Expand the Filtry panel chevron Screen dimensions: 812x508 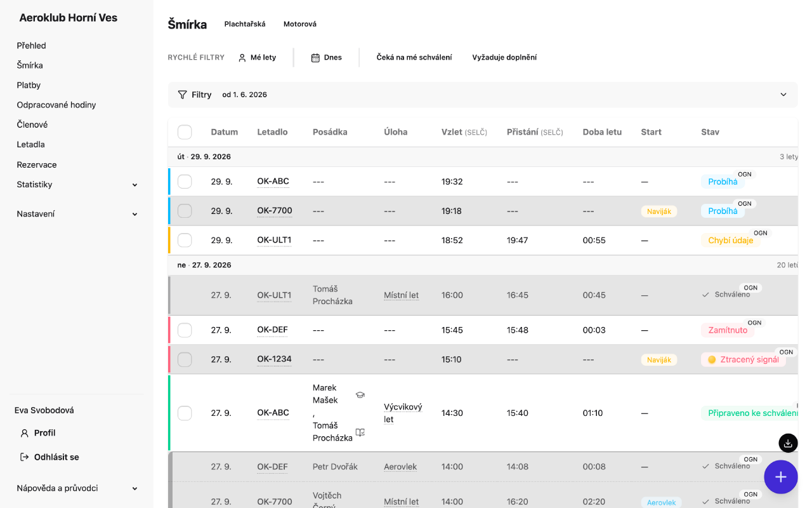click(783, 95)
